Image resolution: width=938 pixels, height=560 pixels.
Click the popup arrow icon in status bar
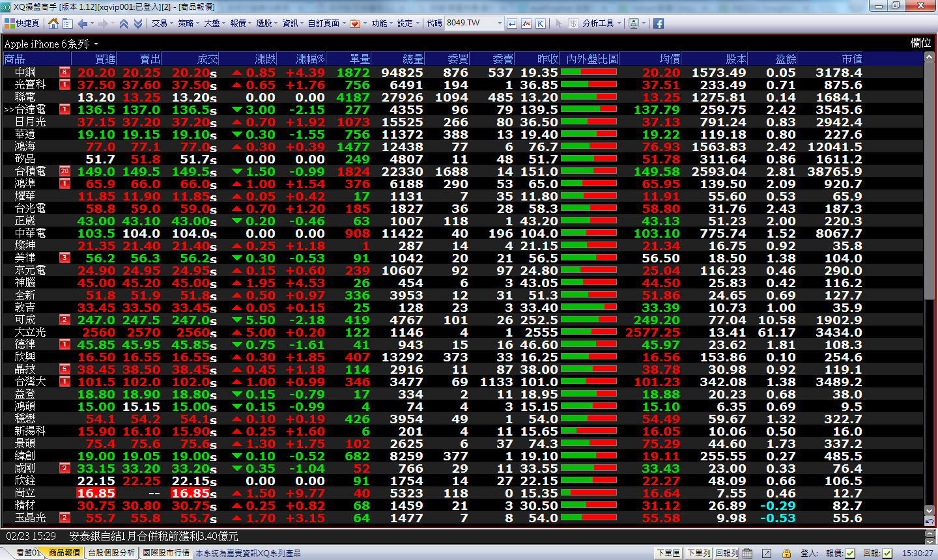767,553
